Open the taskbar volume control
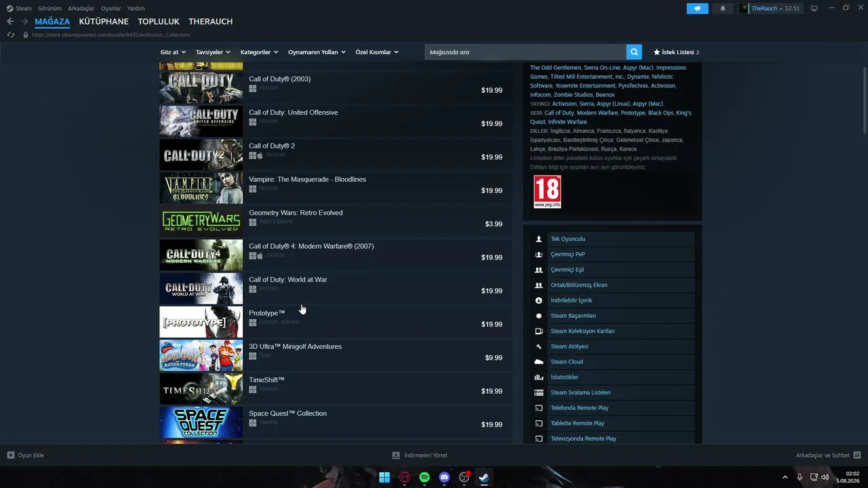The image size is (868, 488). (825, 477)
